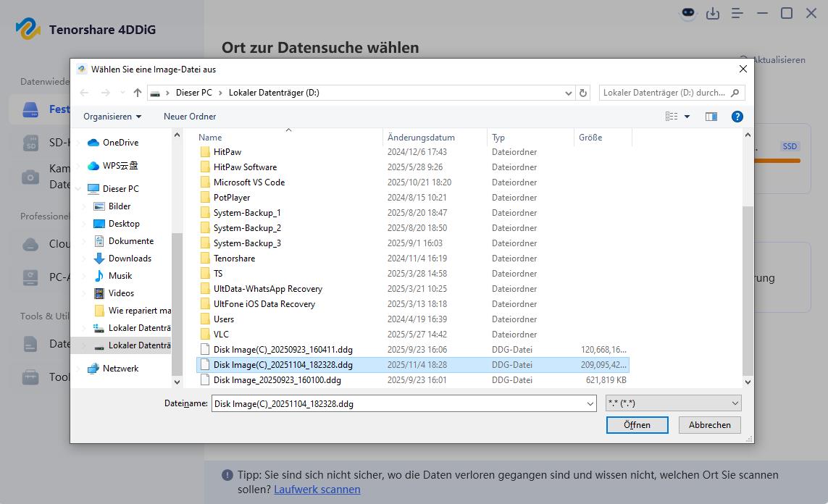Toggle the preview pane icon
Screen dimensions: 828x504
[x=711, y=117]
